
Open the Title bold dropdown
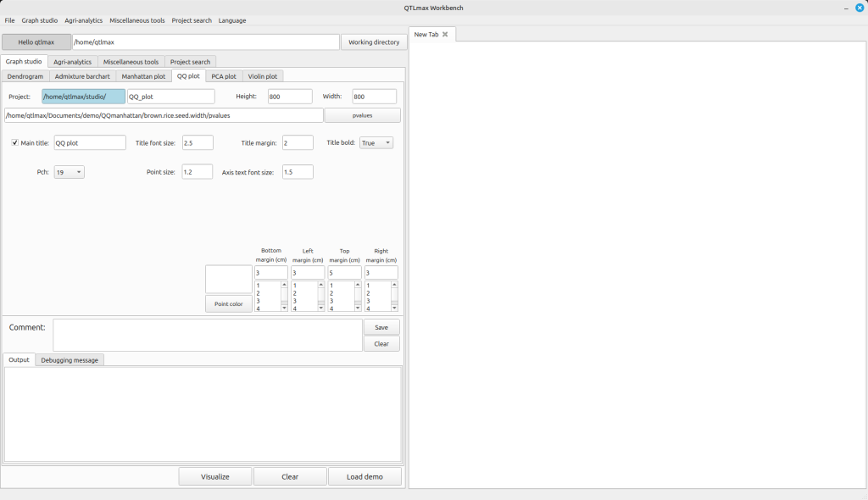[376, 143]
